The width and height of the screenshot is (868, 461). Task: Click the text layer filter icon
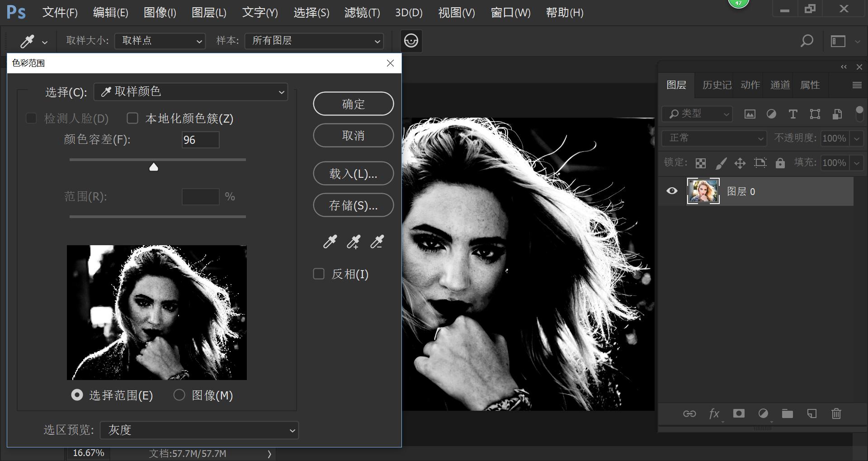(x=793, y=114)
